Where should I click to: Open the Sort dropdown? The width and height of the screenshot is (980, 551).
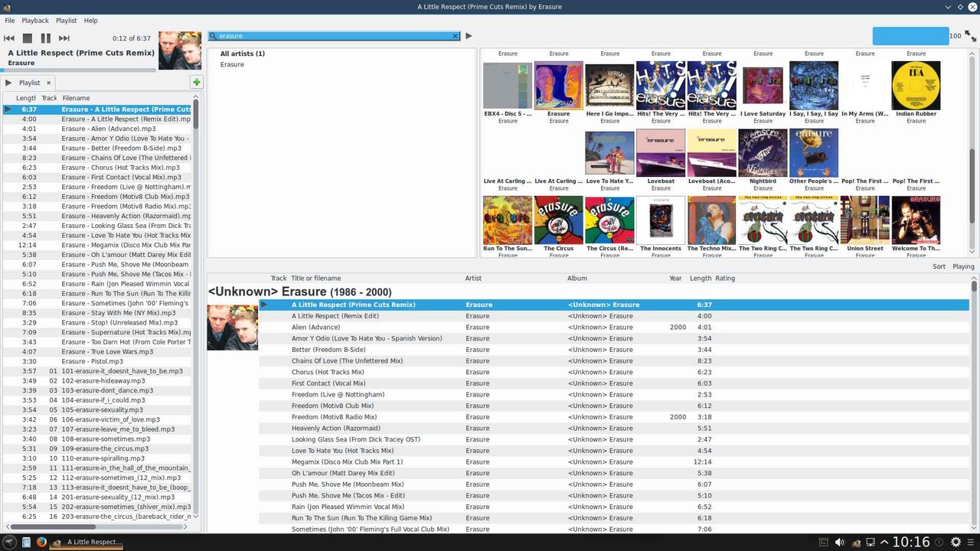[939, 266]
